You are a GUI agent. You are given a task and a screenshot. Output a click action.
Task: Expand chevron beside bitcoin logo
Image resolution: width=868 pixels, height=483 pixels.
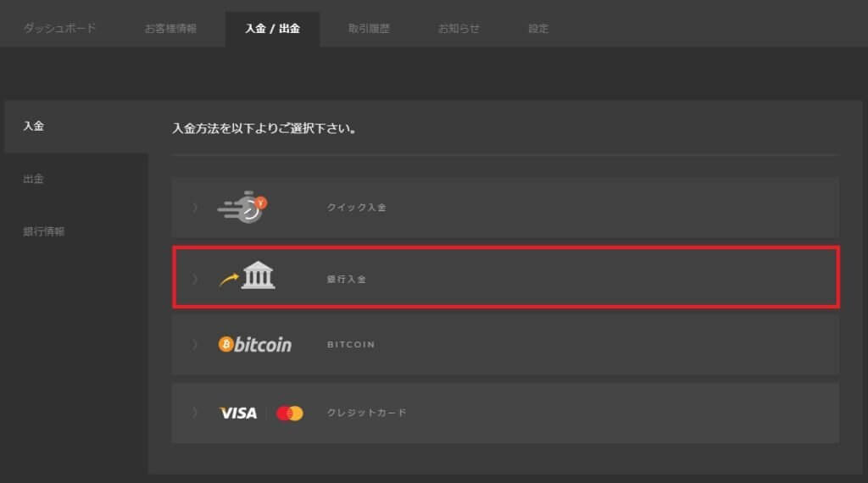coord(195,344)
